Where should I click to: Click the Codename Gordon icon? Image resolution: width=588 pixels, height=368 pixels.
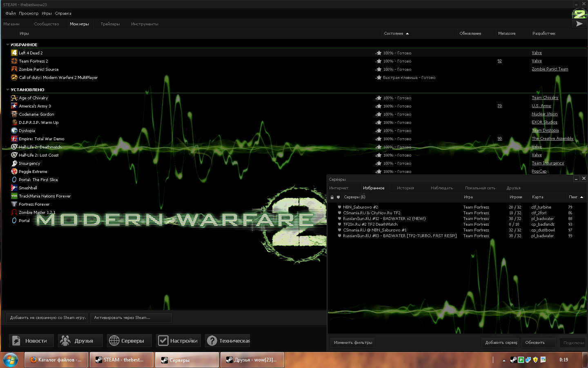click(x=14, y=114)
